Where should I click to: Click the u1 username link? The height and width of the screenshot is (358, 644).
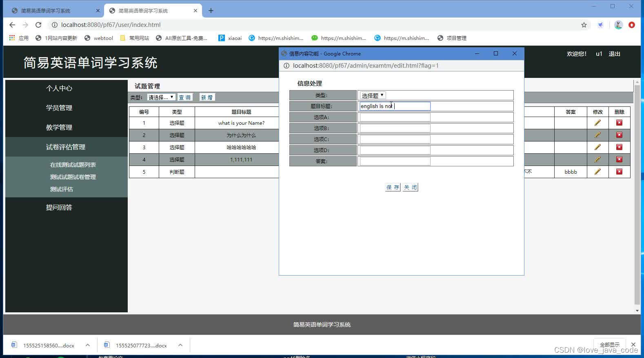[599, 54]
